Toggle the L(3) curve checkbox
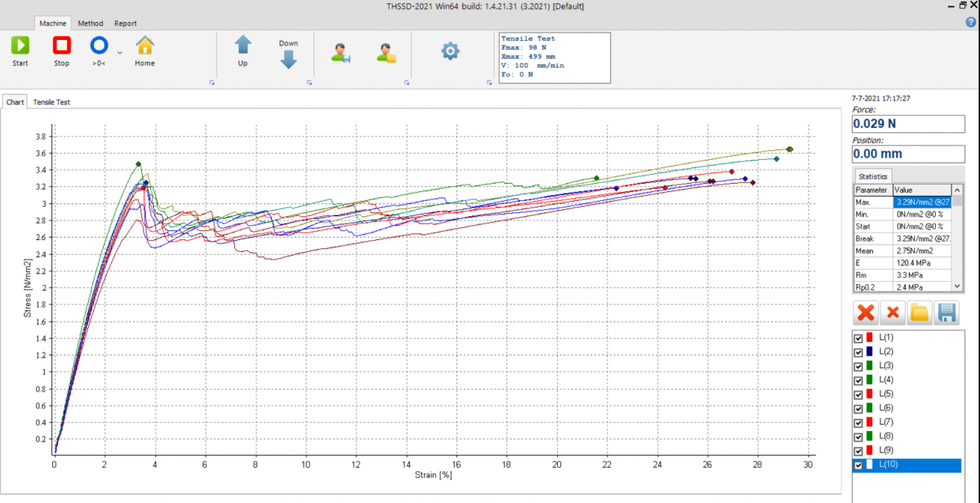980x503 pixels. coord(857,367)
